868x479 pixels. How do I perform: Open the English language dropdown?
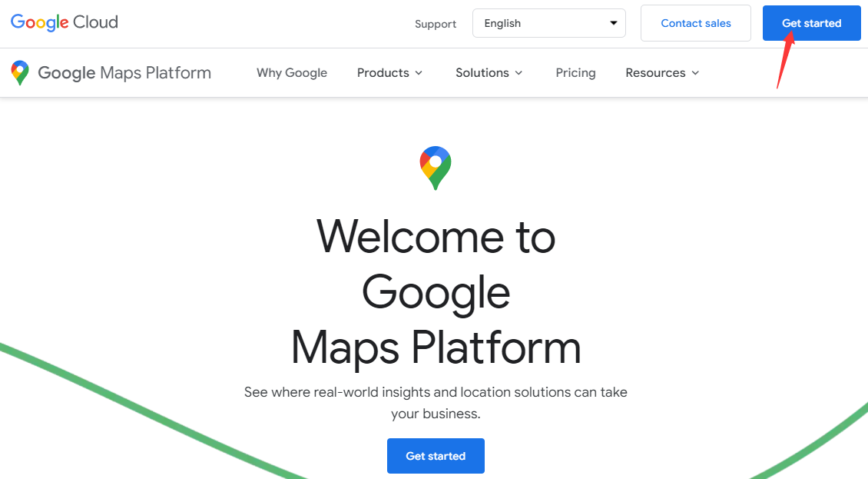pos(549,23)
